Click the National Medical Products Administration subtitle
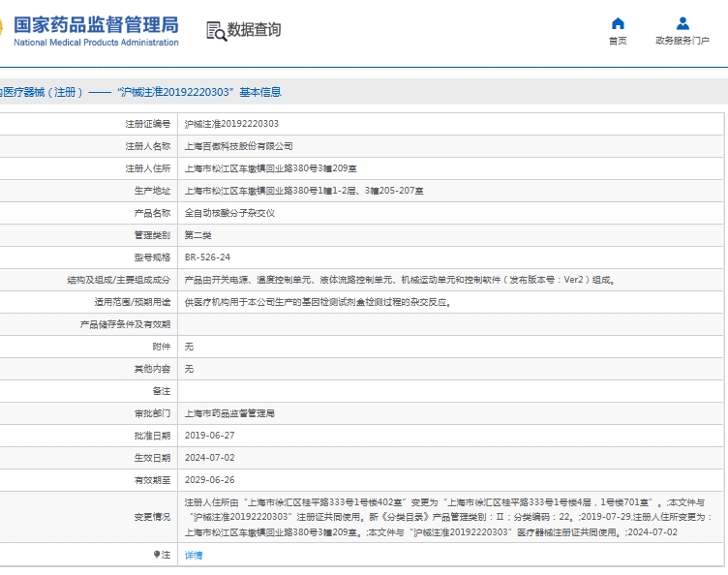This screenshot has height=575, width=728. point(96,43)
